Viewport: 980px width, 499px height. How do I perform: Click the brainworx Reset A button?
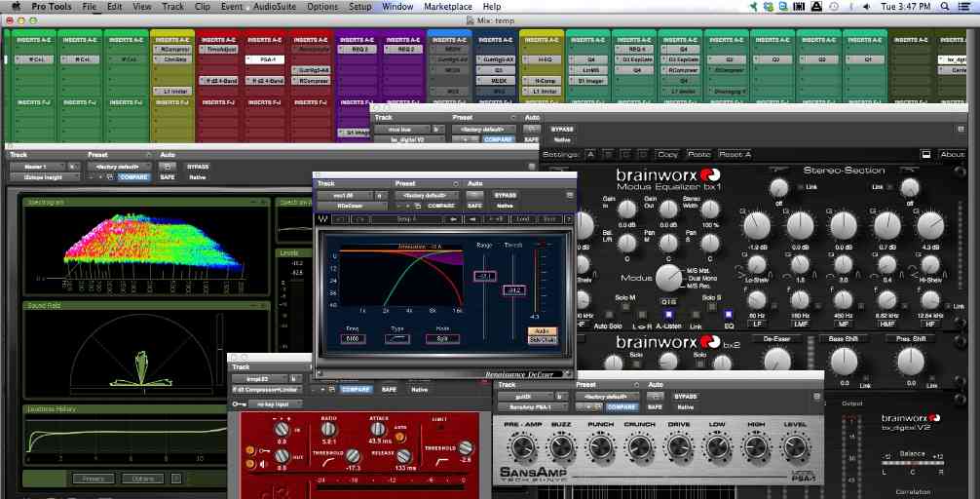point(735,154)
